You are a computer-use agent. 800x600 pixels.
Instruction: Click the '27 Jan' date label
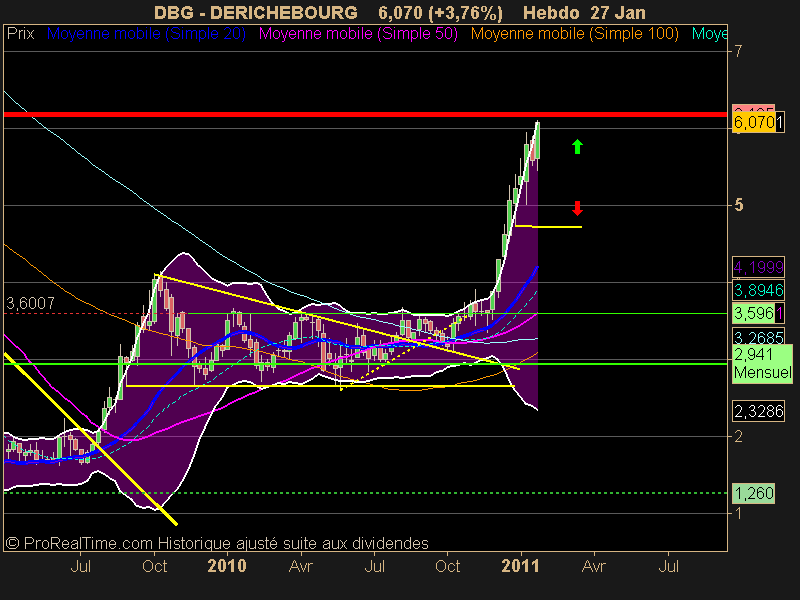click(618, 12)
